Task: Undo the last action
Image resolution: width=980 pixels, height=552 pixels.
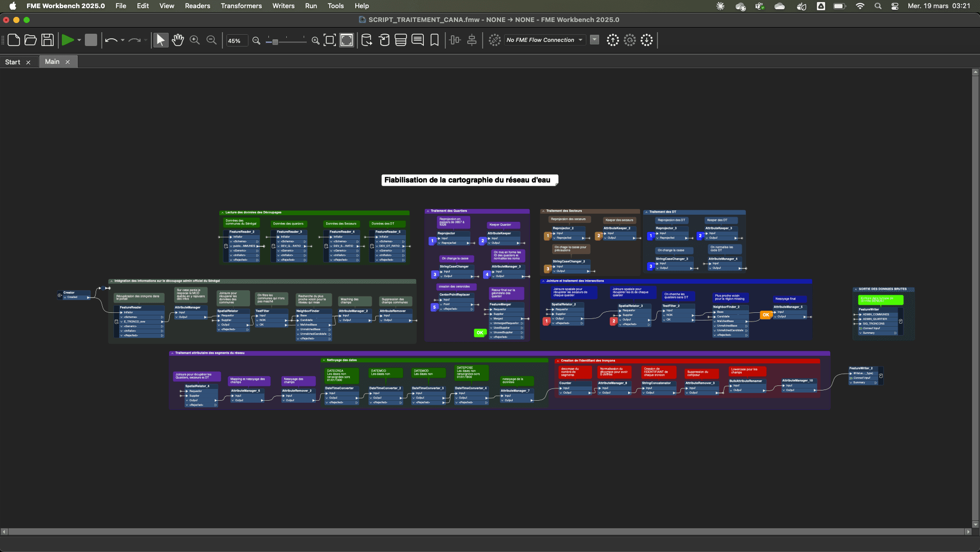Action: (x=111, y=40)
